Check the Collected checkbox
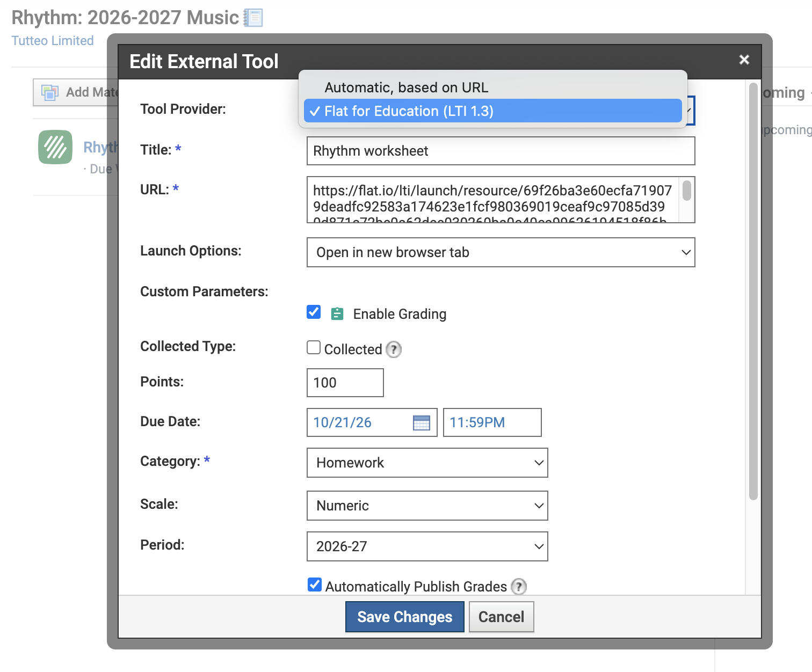The height and width of the screenshot is (672, 812). 314,348
